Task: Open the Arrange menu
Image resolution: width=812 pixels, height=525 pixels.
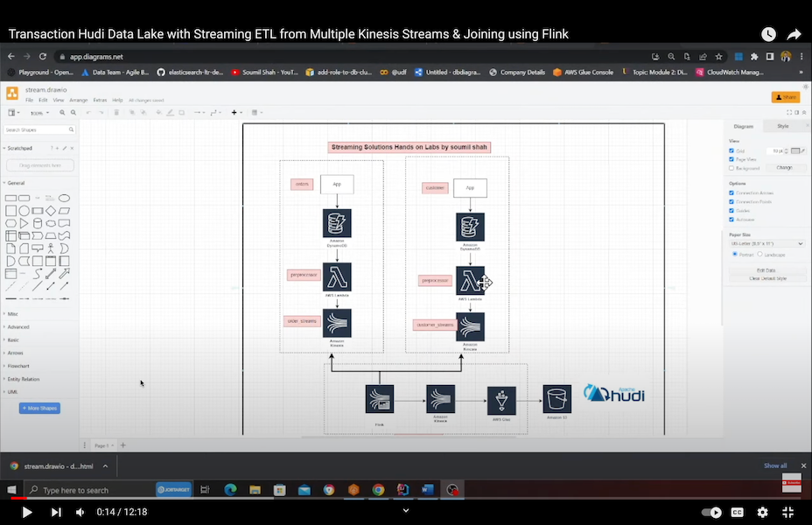Action: [x=80, y=101]
